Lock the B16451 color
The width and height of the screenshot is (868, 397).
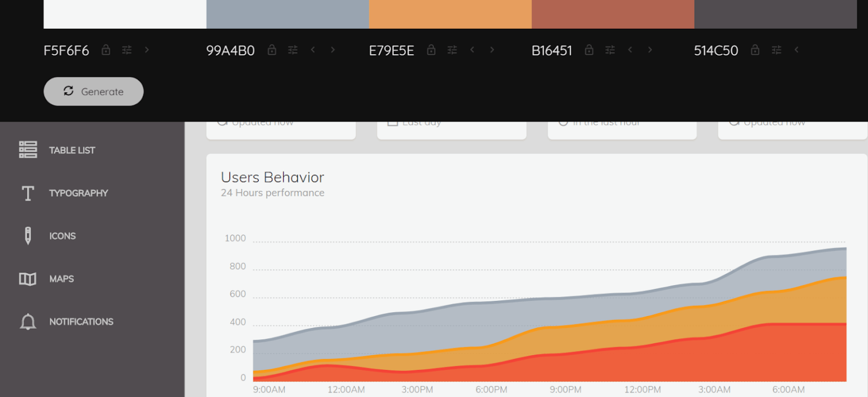pyautogui.click(x=589, y=50)
